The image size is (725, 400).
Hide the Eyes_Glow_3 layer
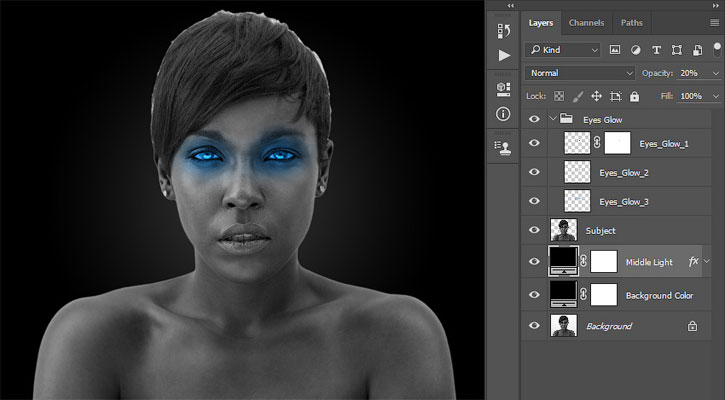coord(535,201)
